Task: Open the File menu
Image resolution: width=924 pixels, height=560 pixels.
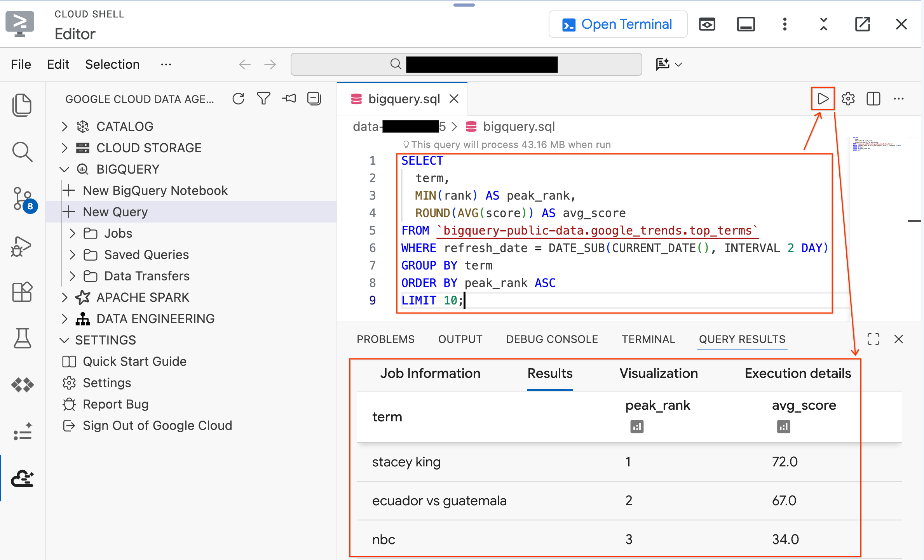Action: coord(21,64)
